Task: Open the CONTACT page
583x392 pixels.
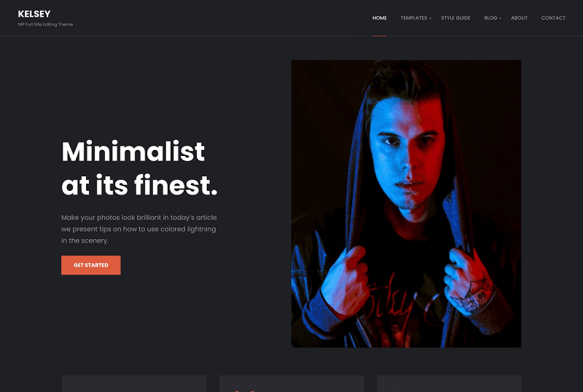Action: 553,18
